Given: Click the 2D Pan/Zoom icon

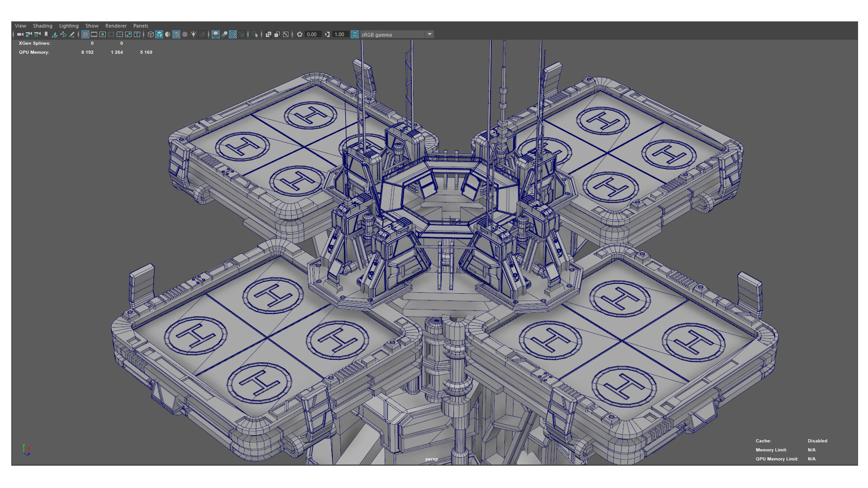Looking at the screenshot, I should (x=63, y=34).
